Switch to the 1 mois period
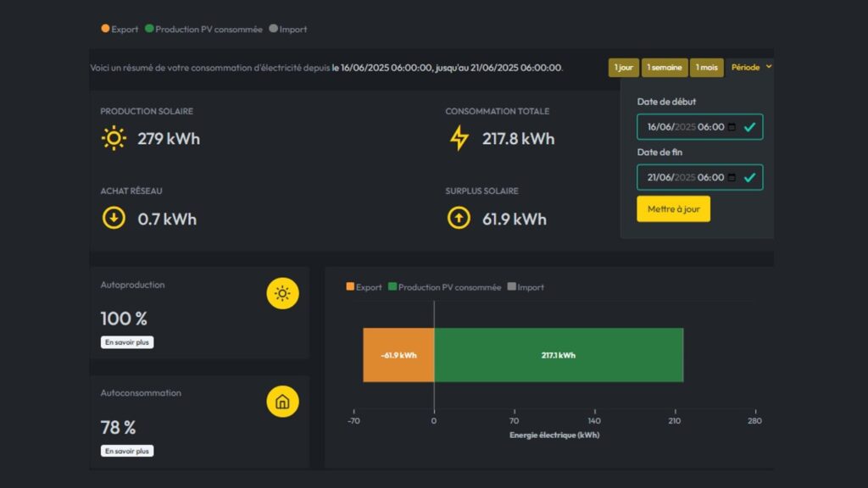 707,68
